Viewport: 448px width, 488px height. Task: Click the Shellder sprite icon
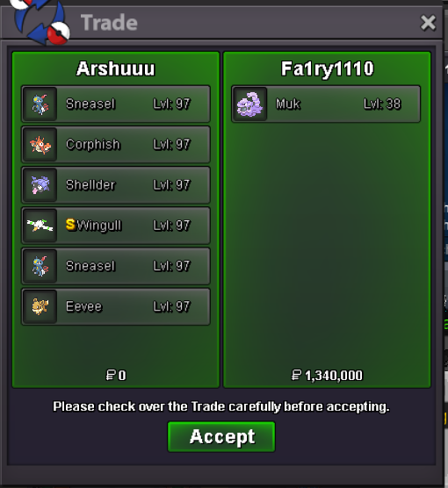pos(40,185)
